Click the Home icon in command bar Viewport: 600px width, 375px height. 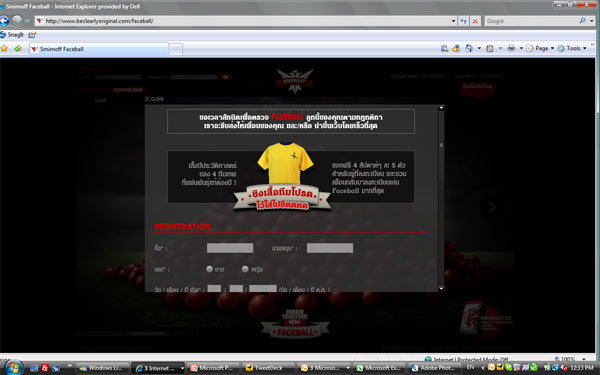[468, 48]
